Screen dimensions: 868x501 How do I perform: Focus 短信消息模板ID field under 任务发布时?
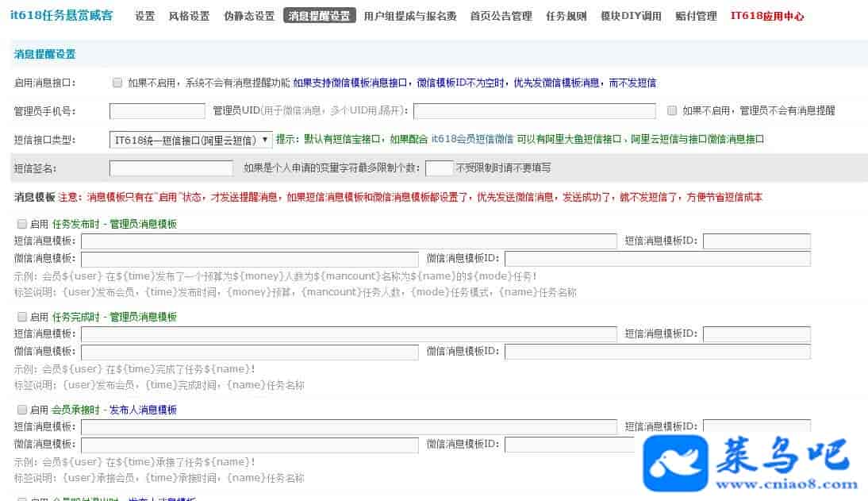757,241
